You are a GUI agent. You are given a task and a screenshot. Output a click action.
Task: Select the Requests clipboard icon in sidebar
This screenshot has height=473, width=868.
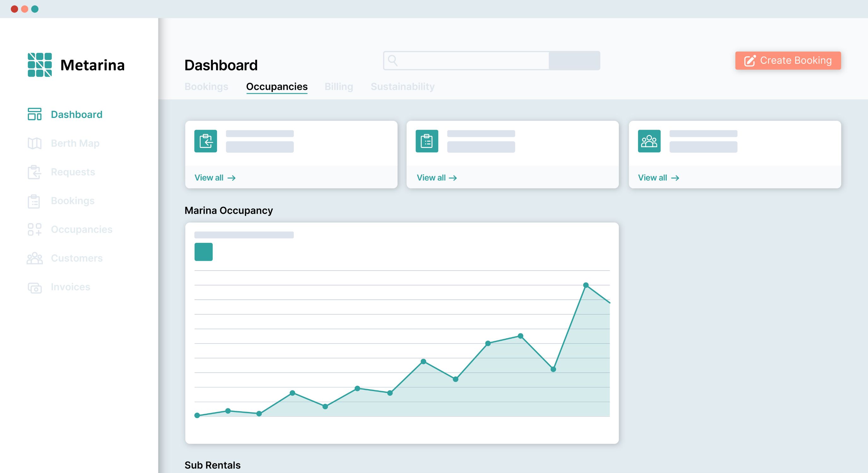click(34, 172)
